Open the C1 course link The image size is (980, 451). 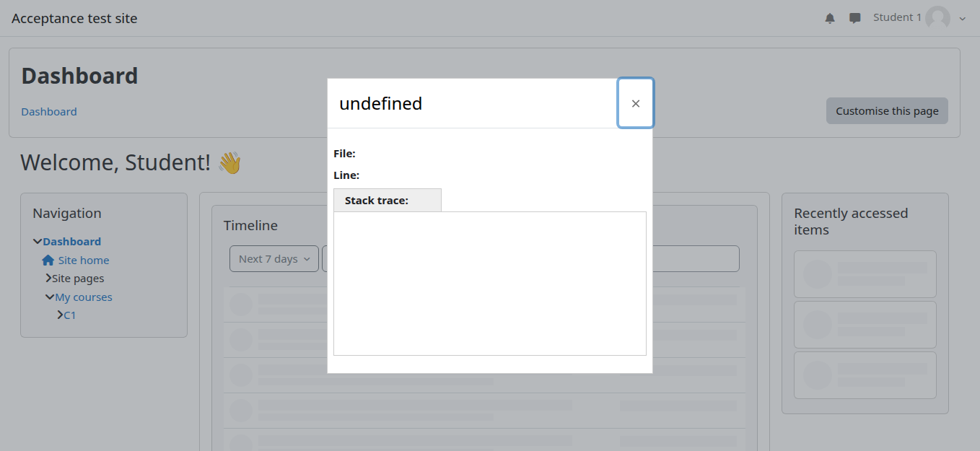coord(70,315)
